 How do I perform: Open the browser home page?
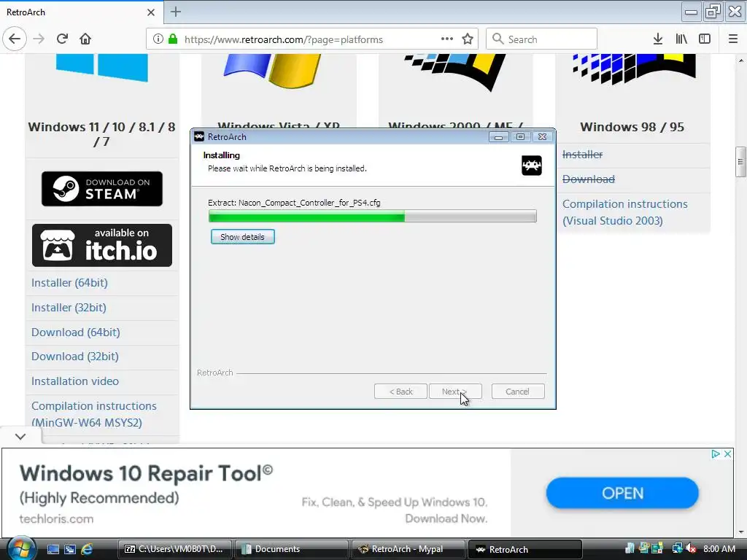point(85,39)
